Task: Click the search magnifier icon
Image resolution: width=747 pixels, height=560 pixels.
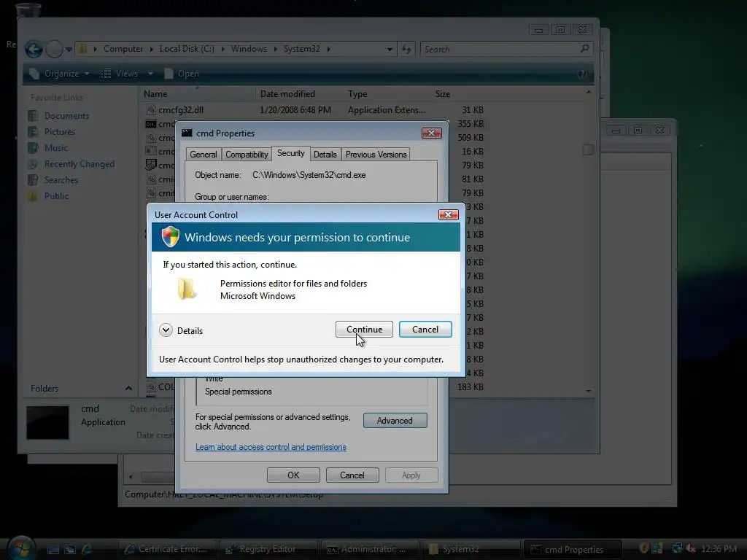Action: coord(584,49)
